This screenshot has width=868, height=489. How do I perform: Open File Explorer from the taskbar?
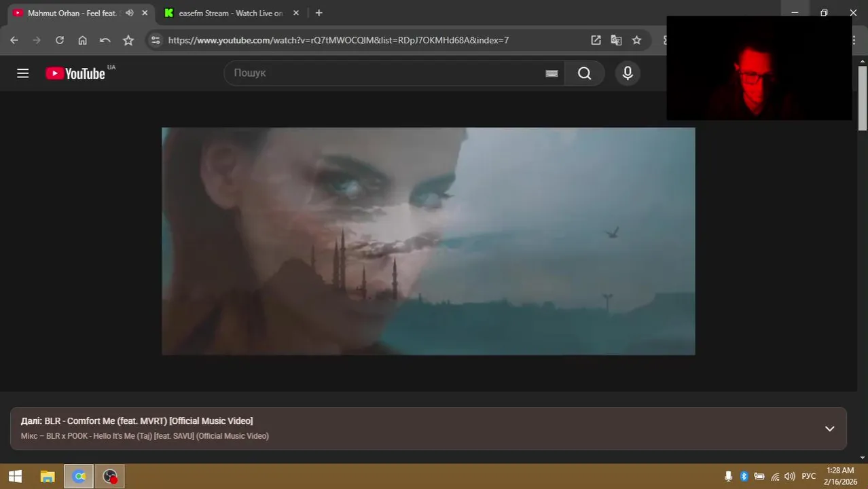48,477
